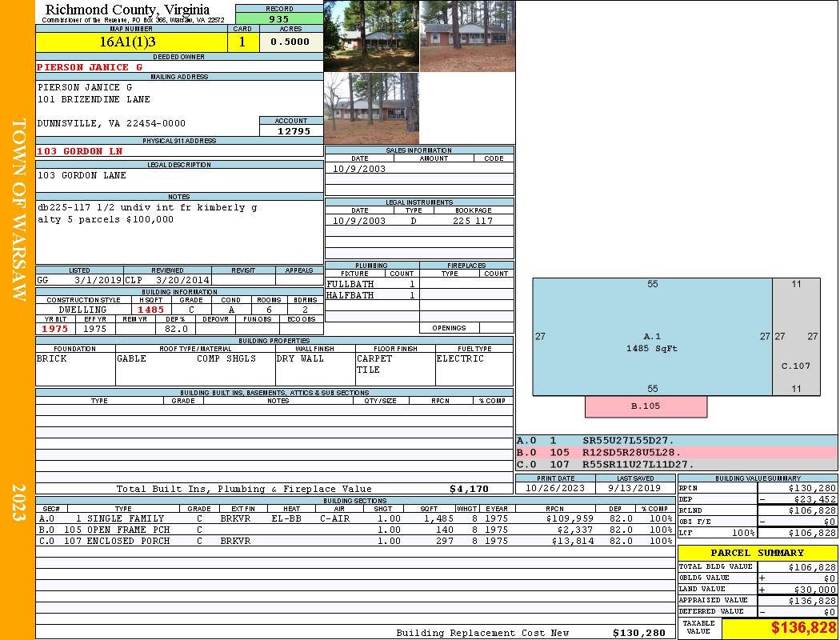Click the acres value 0.5000

point(291,42)
